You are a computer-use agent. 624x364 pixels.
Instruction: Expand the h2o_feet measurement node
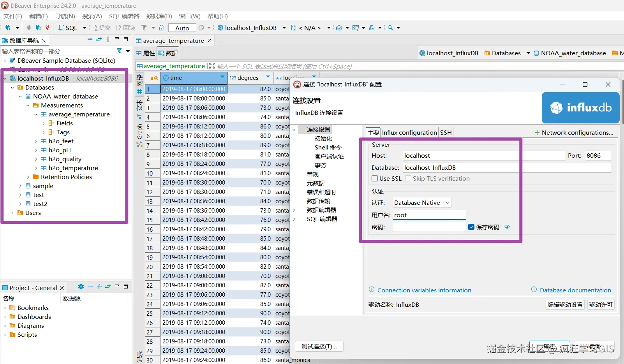(36, 141)
